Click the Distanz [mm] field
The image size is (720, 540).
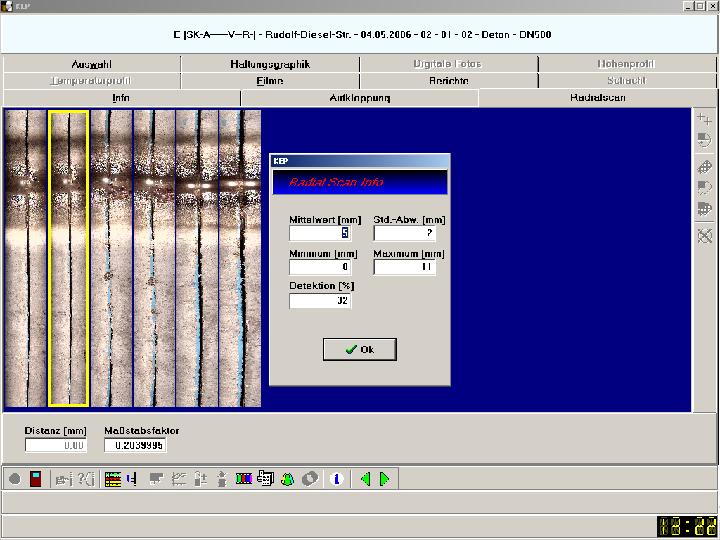(55, 445)
